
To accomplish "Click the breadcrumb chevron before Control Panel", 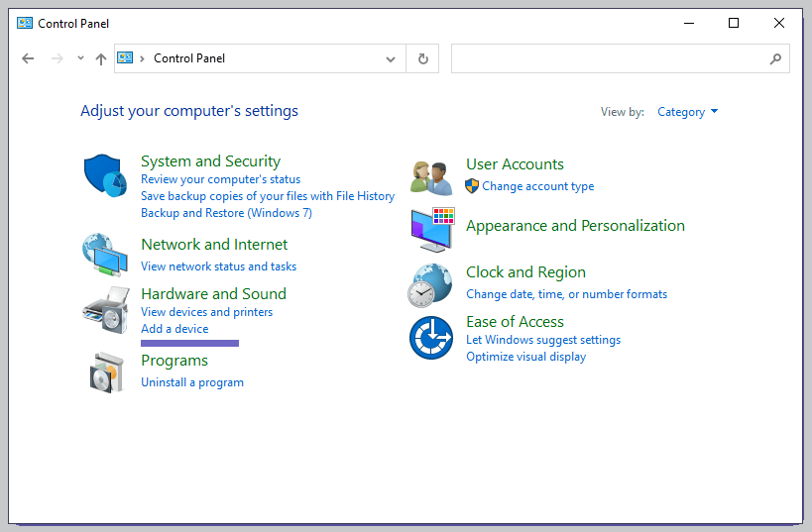I will click(x=142, y=58).
